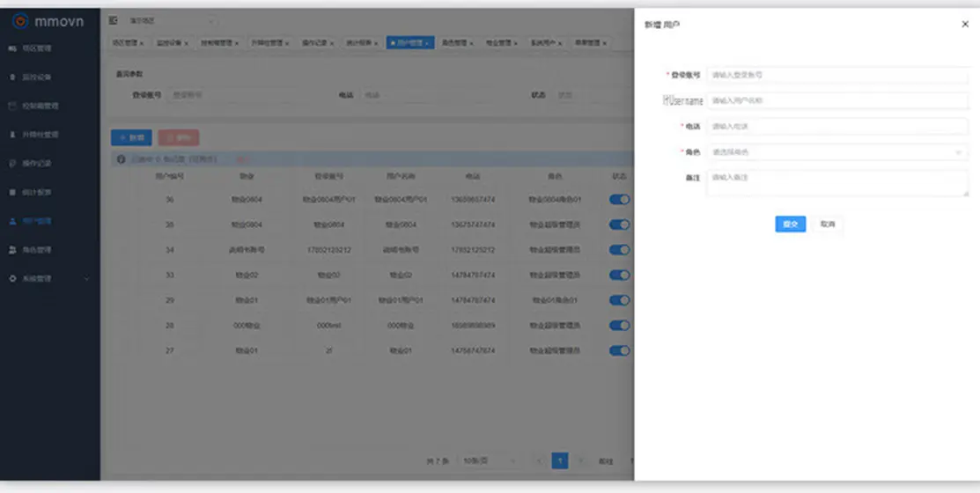This screenshot has height=493, width=980.
Task: Open 角色管理 in the sidebar
Action: click(36, 250)
